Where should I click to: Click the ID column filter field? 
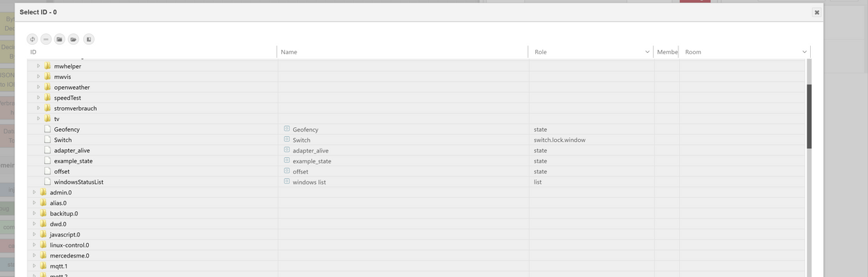(x=152, y=52)
